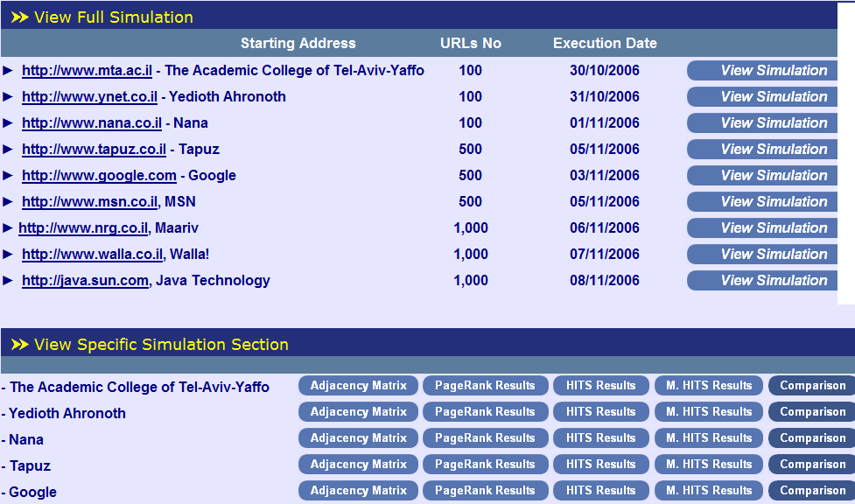View Simulation for the MSN row
Screen dimensions: 855x504
[762, 201]
